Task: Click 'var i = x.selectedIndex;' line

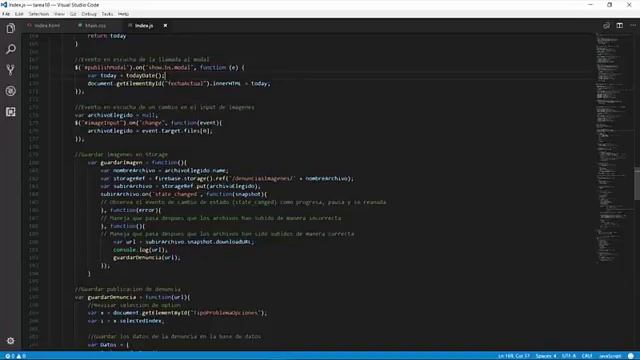Action: [x=126, y=321]
